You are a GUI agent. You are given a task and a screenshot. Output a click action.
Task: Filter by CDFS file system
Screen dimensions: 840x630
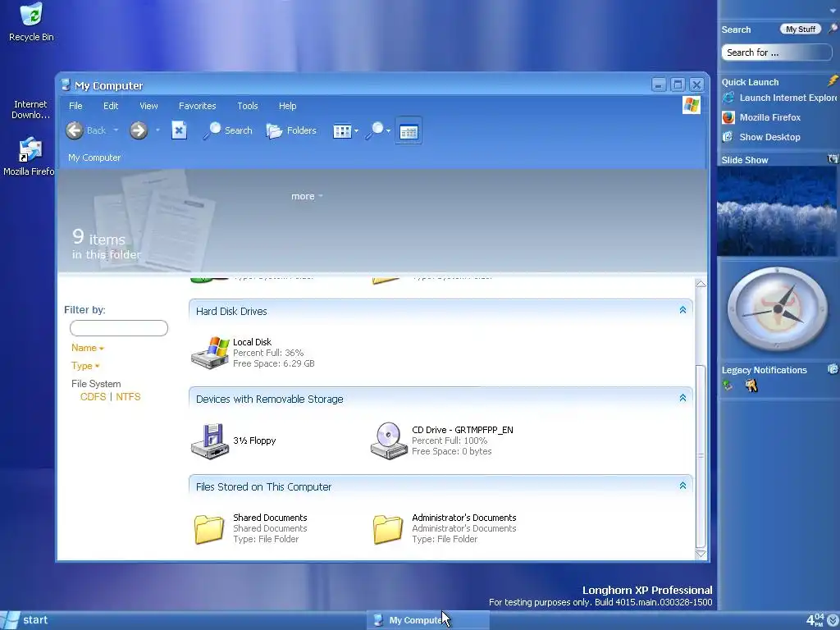tap(94, 397)
